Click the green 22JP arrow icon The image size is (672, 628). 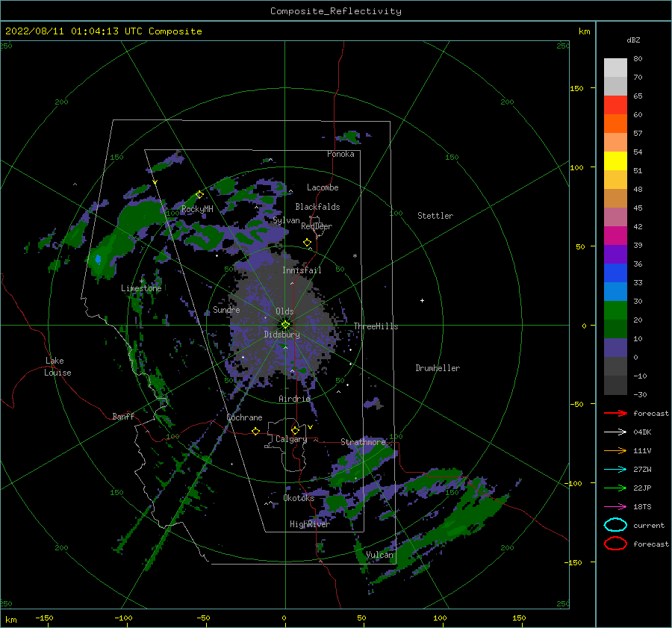(x=615, y=488)
